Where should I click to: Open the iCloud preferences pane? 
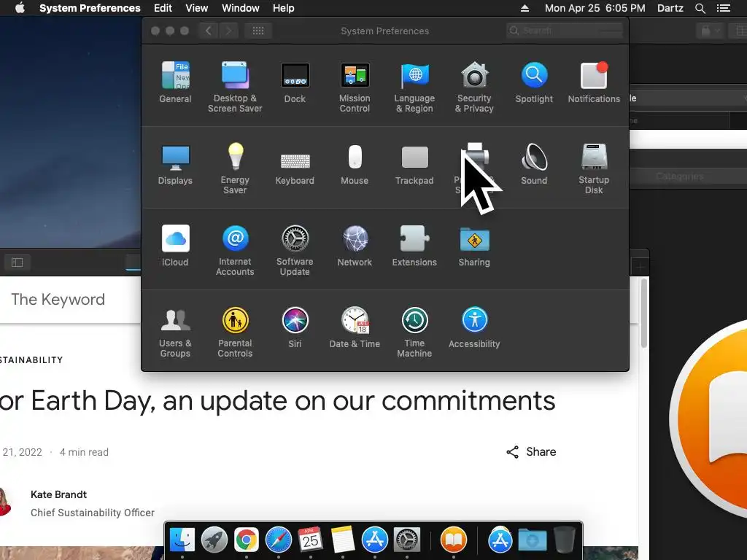pos(175,246)
